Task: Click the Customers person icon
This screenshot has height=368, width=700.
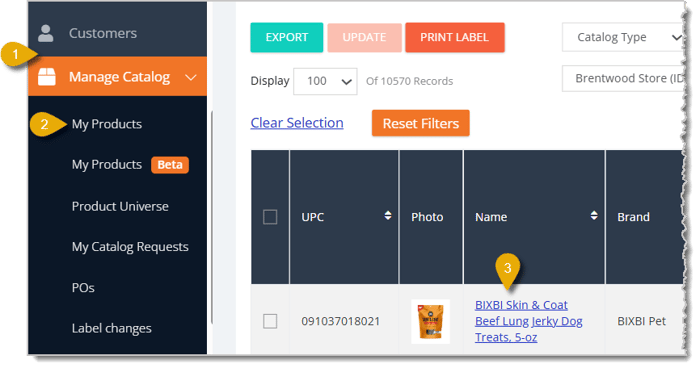Action: click(46, 33)
